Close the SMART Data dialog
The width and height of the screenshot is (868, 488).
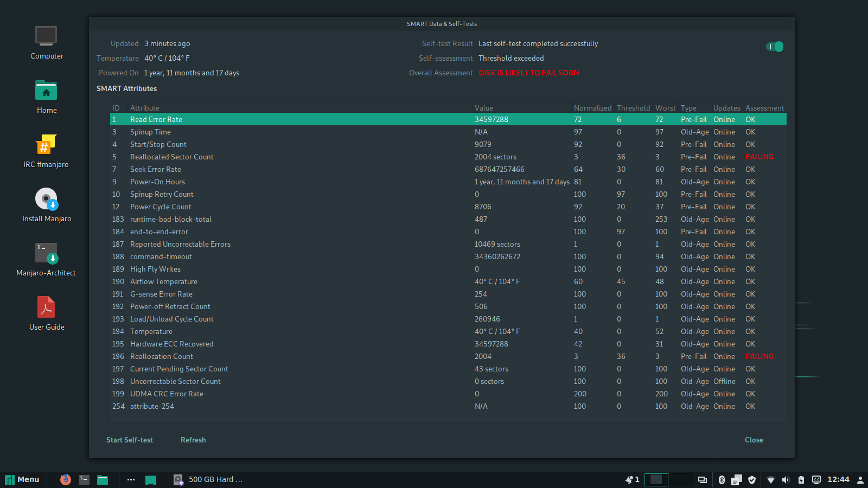pyautogui.click(x=754, y=440)
